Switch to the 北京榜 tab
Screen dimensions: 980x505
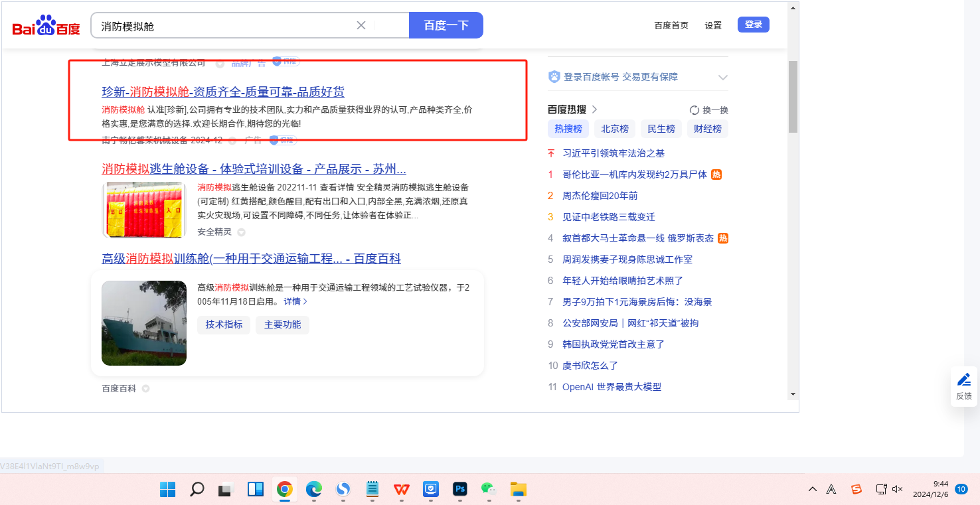pyautogui.click(x=615, y=129)
